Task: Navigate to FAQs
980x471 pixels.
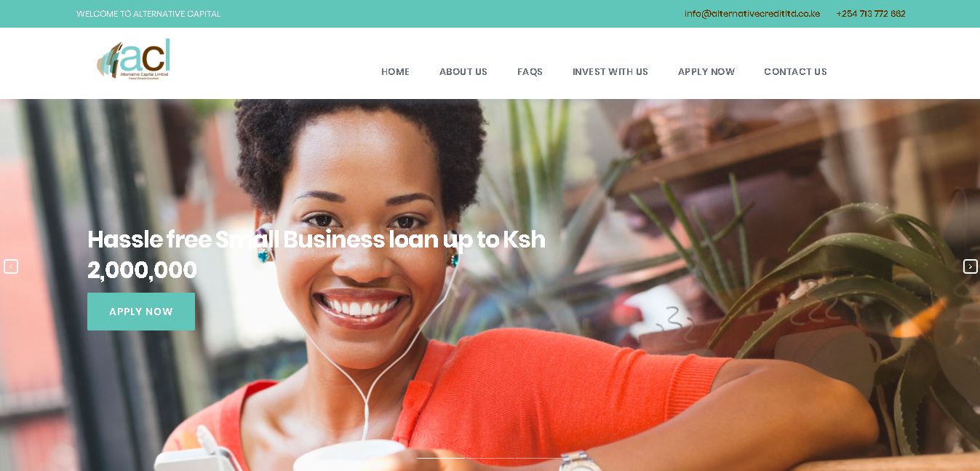Action: pos(530,71)
